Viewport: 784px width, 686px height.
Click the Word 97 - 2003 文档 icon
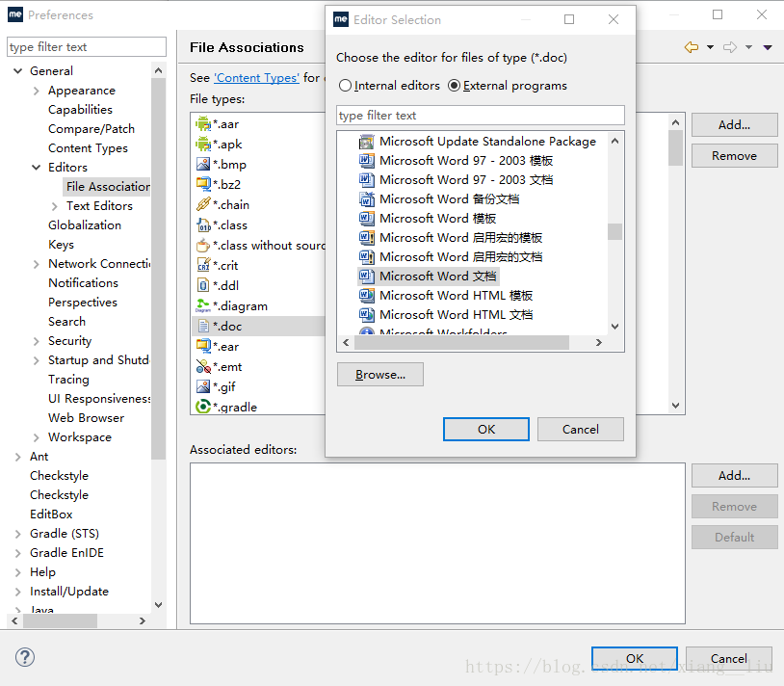click(x=367, y=179)
